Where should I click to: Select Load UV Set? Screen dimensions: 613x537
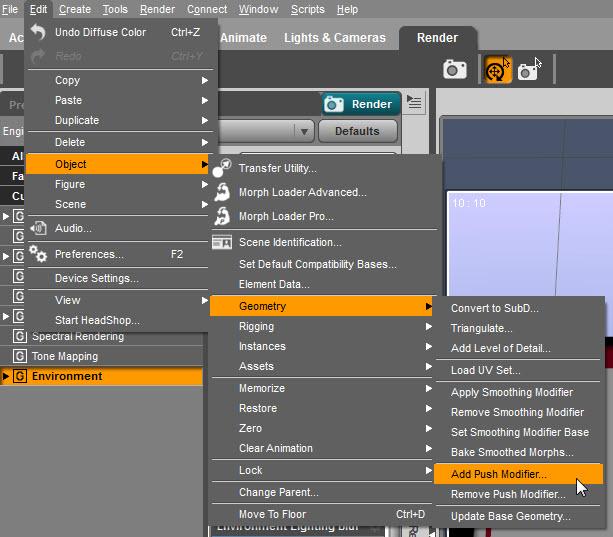click(518, 370)
